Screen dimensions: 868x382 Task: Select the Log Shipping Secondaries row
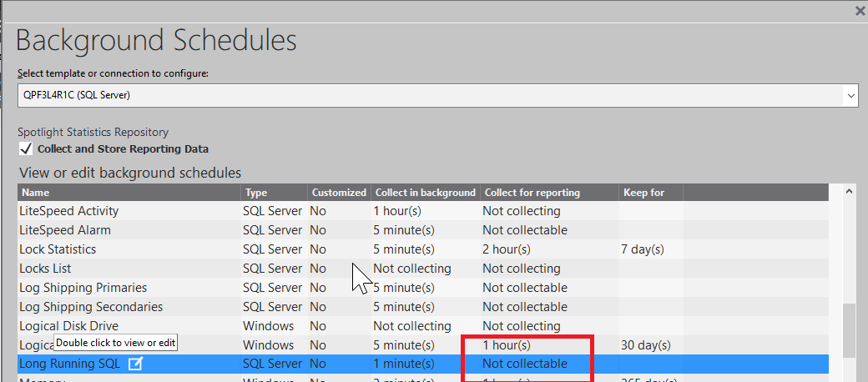(x=91, y=307)
